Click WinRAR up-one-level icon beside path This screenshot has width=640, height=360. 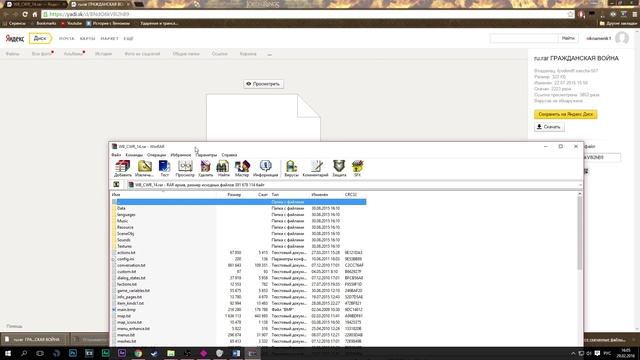116,184
